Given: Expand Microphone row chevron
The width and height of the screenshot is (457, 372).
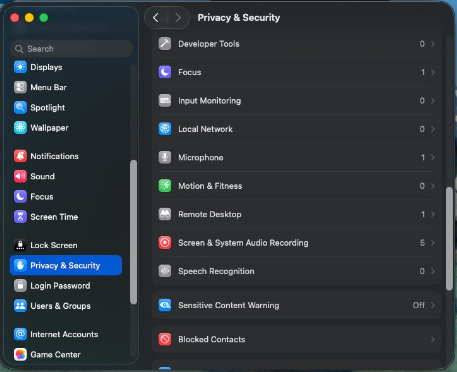Looking at the screenshot, I should coord(433,157).
